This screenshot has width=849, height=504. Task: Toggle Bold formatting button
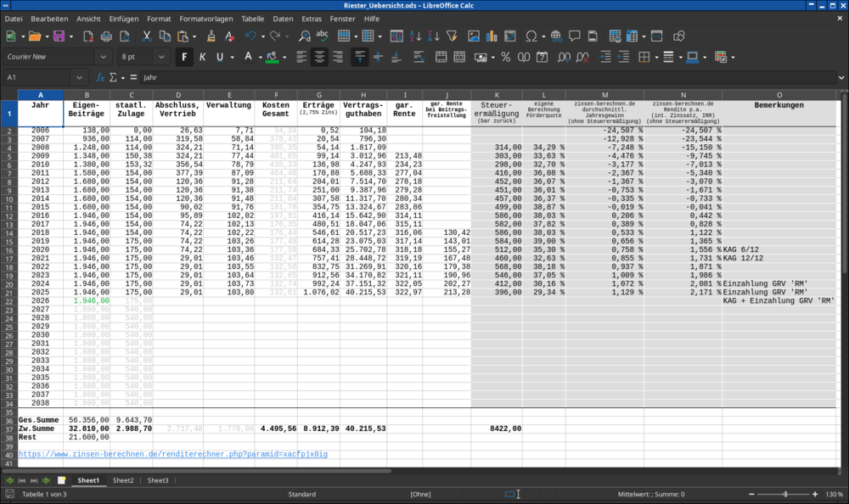[x=184, y=57]
